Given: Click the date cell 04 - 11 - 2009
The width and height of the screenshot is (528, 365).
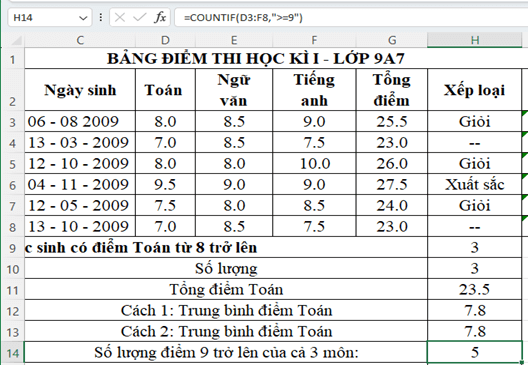Looking at the screenshot, I should (80, 184).
